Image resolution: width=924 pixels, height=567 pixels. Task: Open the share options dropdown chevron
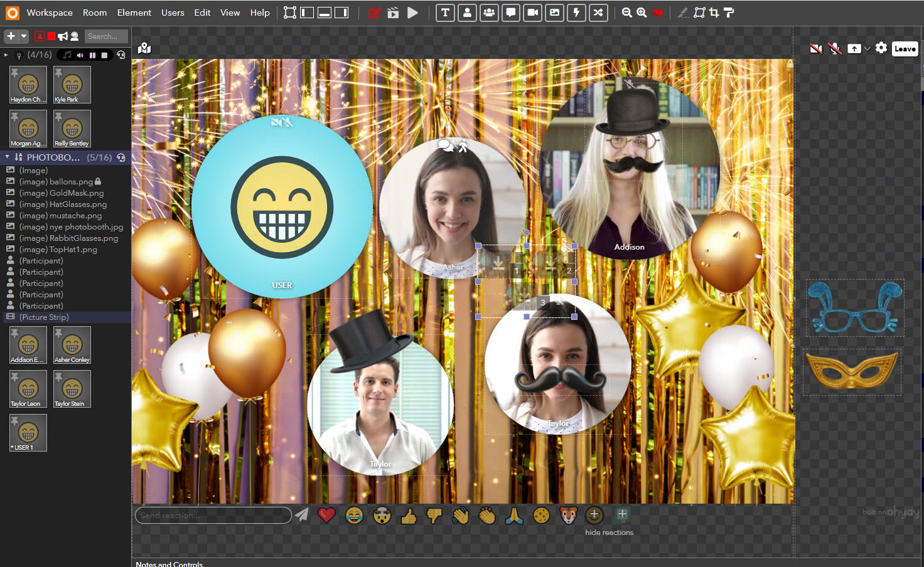[868, 48]
